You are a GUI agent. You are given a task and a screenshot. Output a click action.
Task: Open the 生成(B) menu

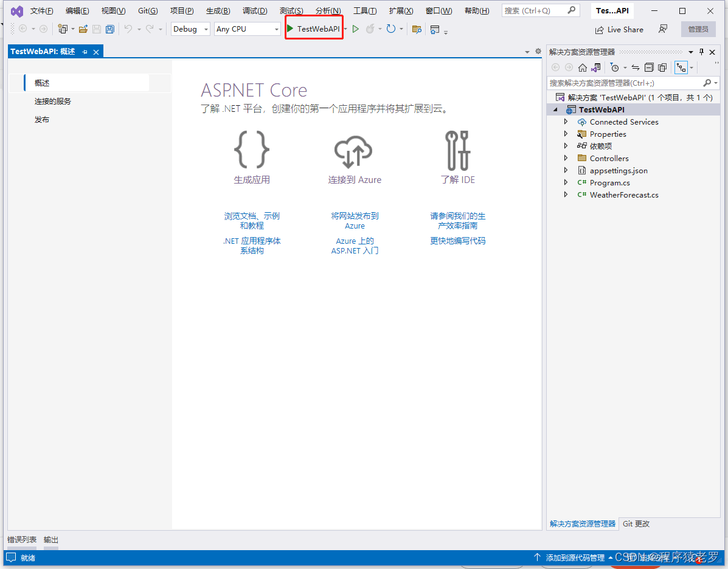[x=218, y=11]
